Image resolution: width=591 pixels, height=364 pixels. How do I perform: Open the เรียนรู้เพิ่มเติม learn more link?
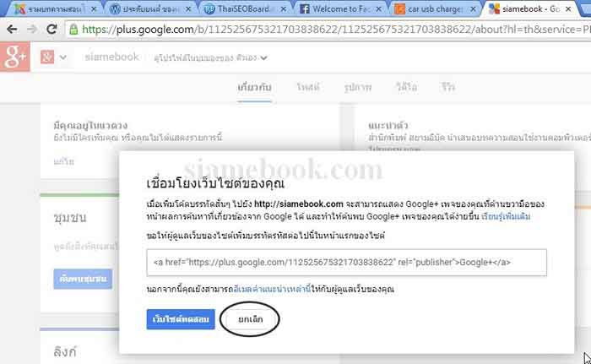point(506,216)
